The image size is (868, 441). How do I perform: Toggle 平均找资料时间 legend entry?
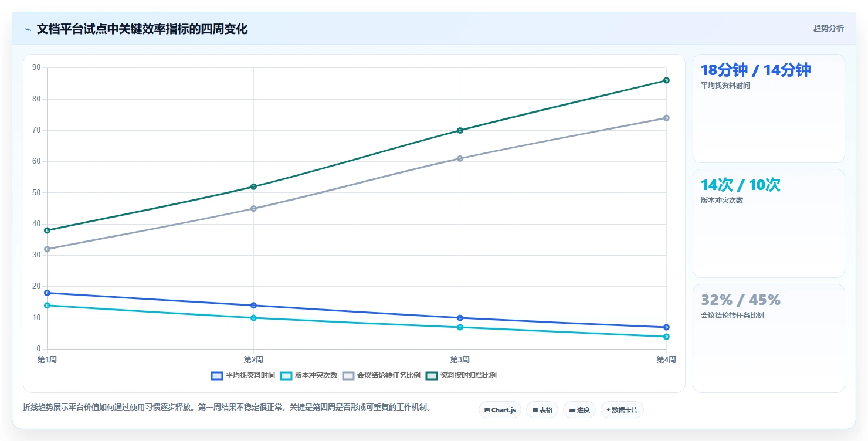click(x=243, y=375)
